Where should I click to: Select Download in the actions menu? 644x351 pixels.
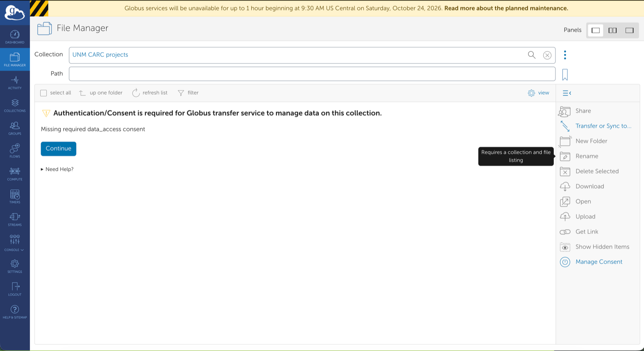tap(582, 186)
